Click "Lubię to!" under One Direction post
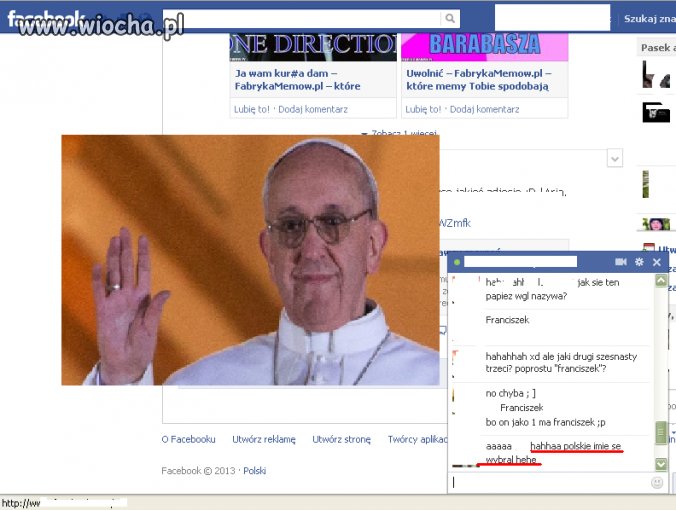Viewport: 676px width, 510px height. pos(251,109)
